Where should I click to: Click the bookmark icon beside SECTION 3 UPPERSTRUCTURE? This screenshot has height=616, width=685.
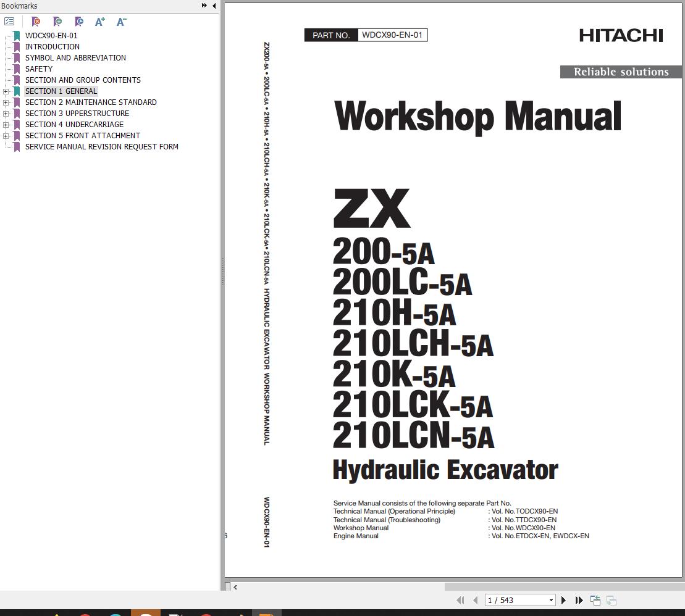[17, 114]
